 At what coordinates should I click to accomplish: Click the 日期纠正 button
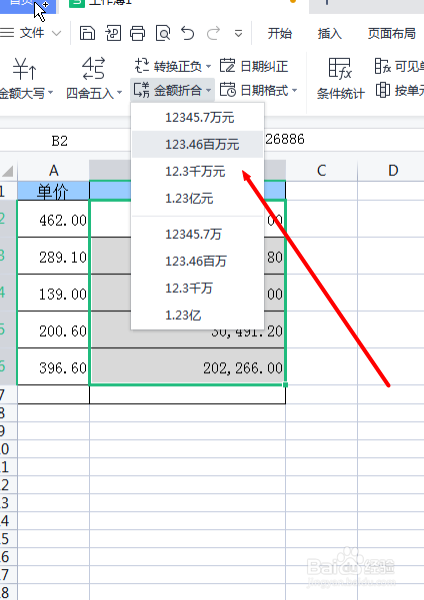click(254, 66)
